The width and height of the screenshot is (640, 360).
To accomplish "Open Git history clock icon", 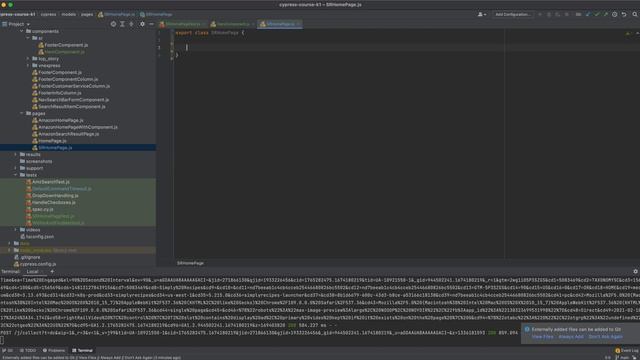I will [x=615, y=14].
